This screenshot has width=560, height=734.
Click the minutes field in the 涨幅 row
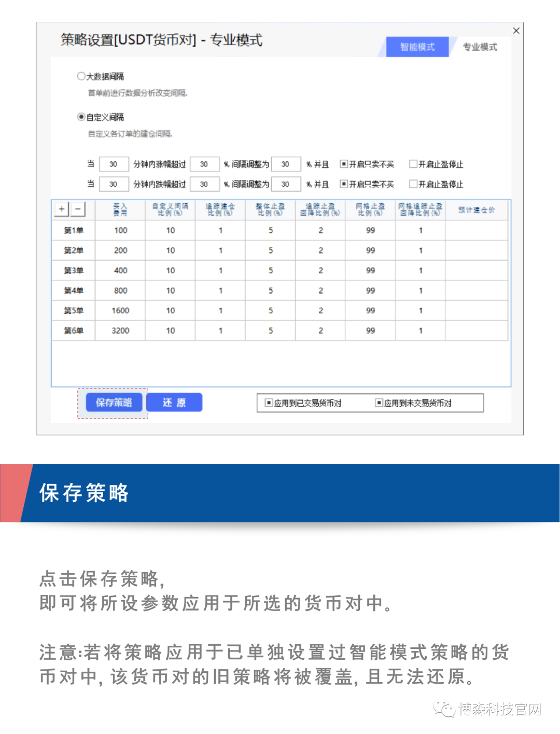pyautogui.click(x=114, y=164)
